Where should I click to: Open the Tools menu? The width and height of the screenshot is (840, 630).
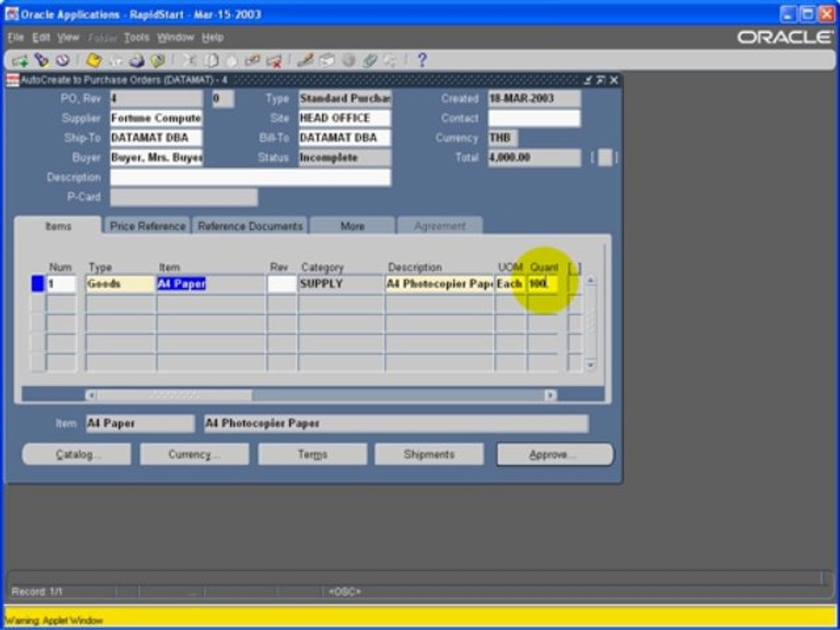tap(136, 38)
